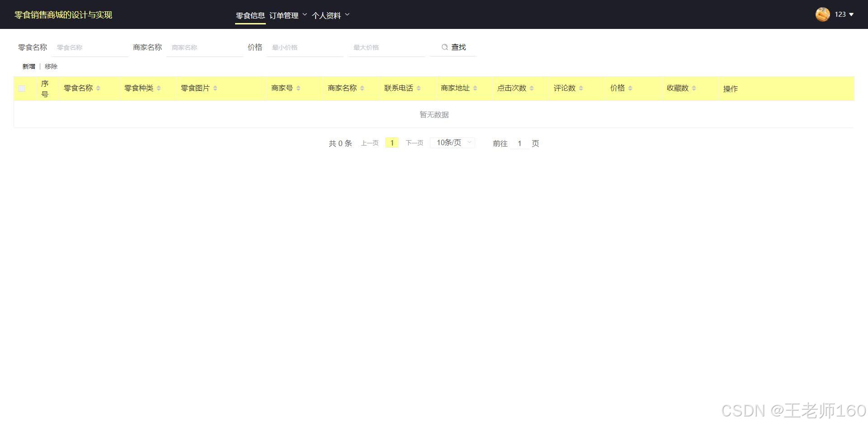This screenshot has height=425, width=868.
Task: Sort the table by 收藏数 column
Action: (694, 88)
